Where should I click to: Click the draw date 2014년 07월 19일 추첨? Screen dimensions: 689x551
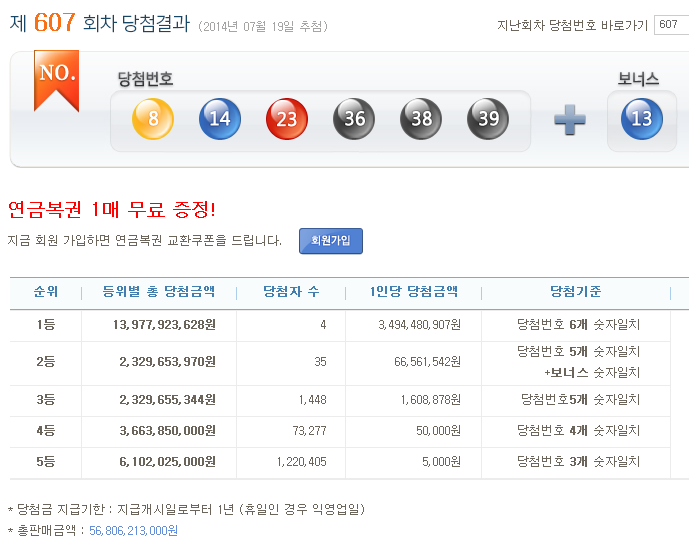pos(263,26)
